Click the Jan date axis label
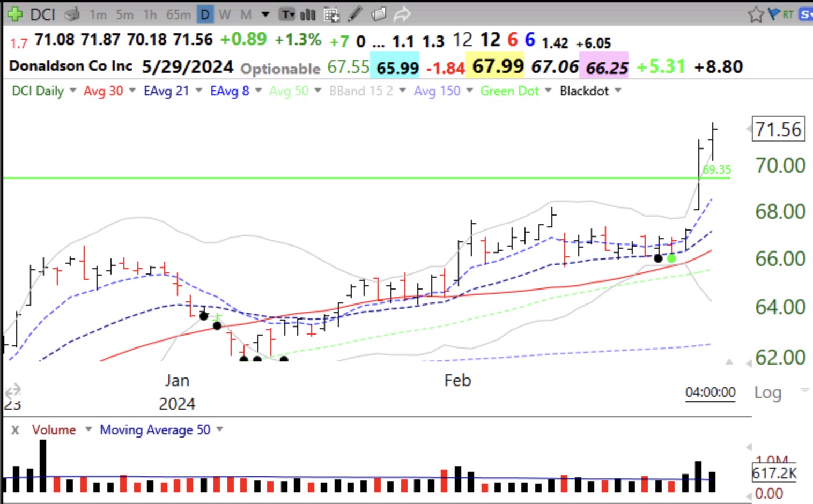 (177, 380)
